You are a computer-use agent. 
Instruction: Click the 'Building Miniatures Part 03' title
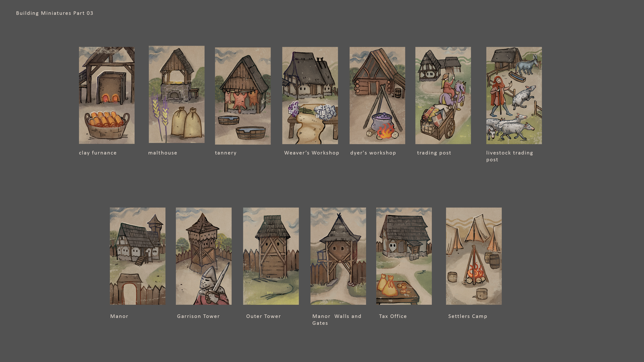pos(54,13)
